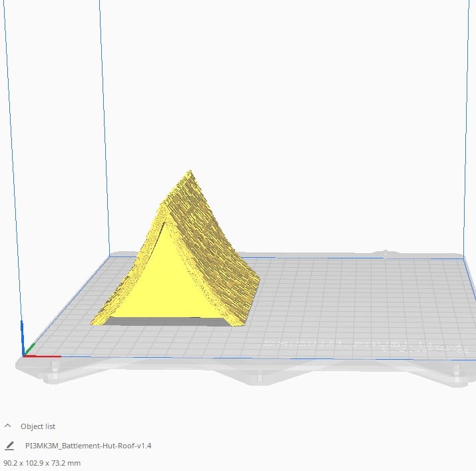Click the embossed logo text on build plate
The width and height of the screenshot is (476, 471).
[363, 346]
